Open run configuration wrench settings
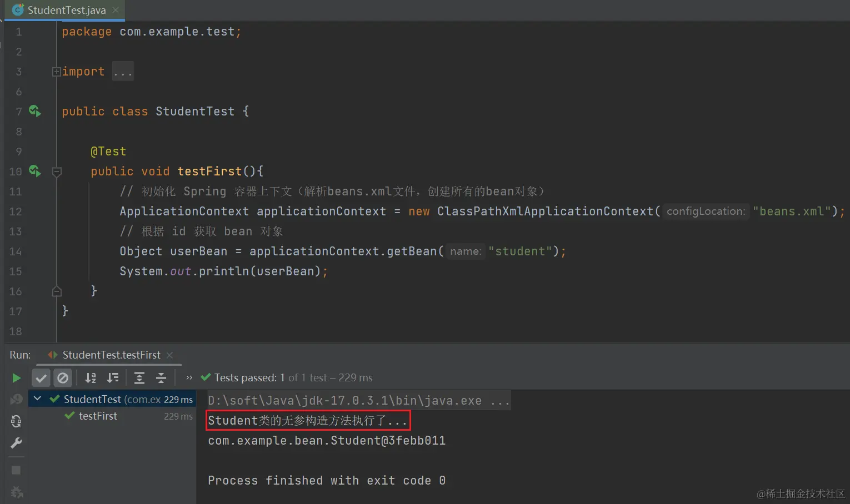The height and width of the screenshot is (504, 850). [16, 443]
